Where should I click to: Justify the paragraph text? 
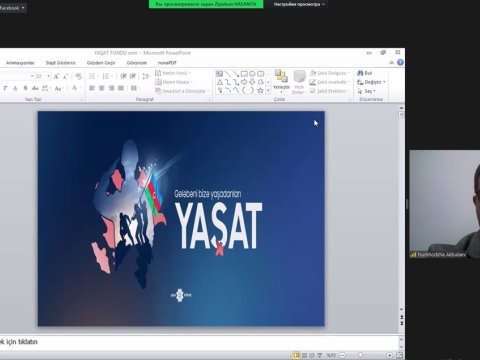click(121, 88)
